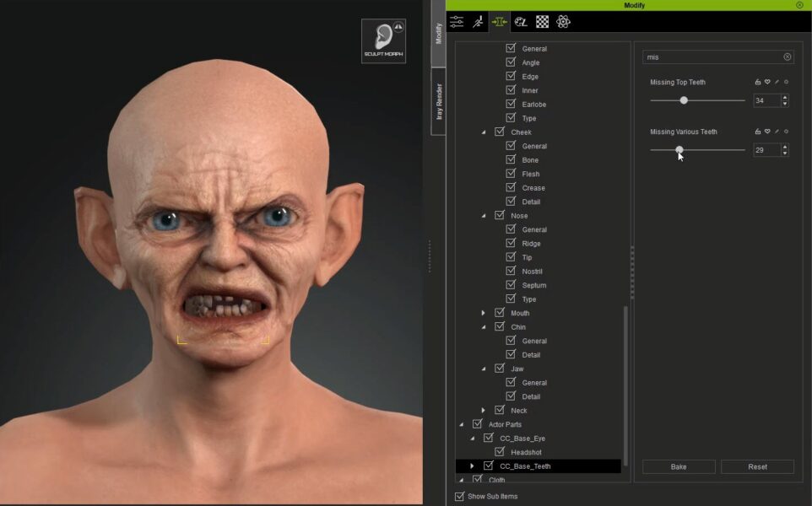This screenshot has height=506, width=812.
Task: Uncheck the Nostril morph checkbox
Action: pyautogui.click(x=511, y=271)
